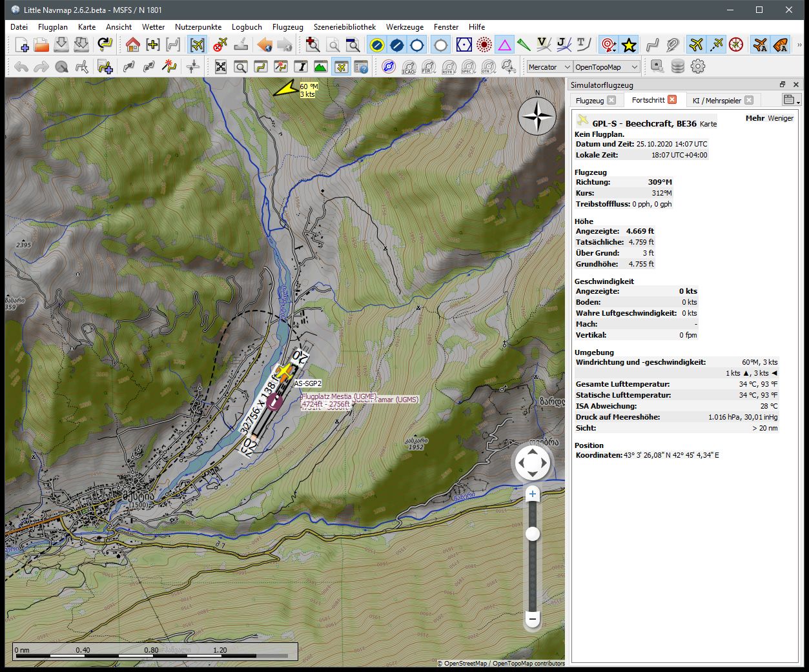Viewport: 809px width, 672px height.
Task: Click the magenta triangle NDB icon
Action: coord(504,45)
